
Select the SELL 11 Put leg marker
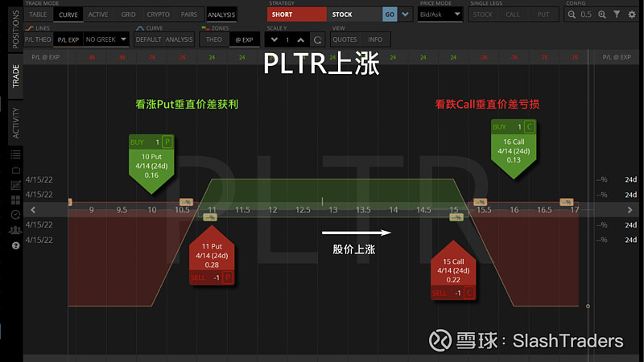(x=212, y=254)
